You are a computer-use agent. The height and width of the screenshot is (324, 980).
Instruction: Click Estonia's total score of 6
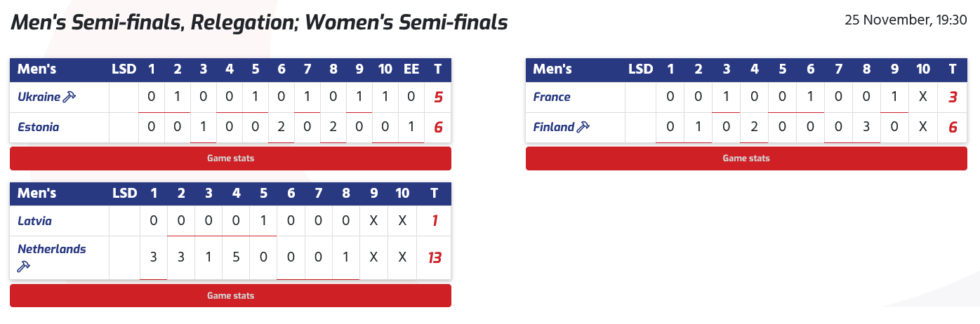(438, 127)
